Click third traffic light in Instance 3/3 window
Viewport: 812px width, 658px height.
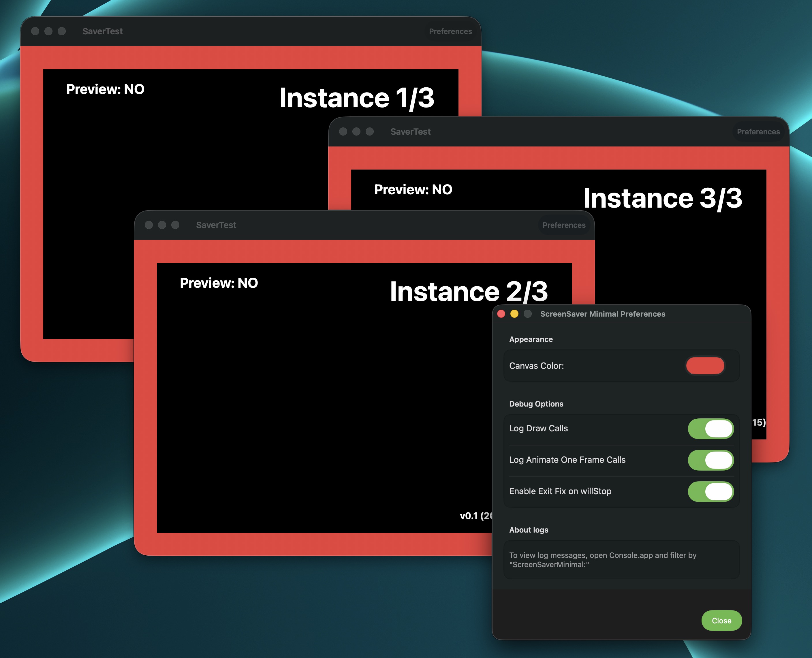tap(370, 131)
